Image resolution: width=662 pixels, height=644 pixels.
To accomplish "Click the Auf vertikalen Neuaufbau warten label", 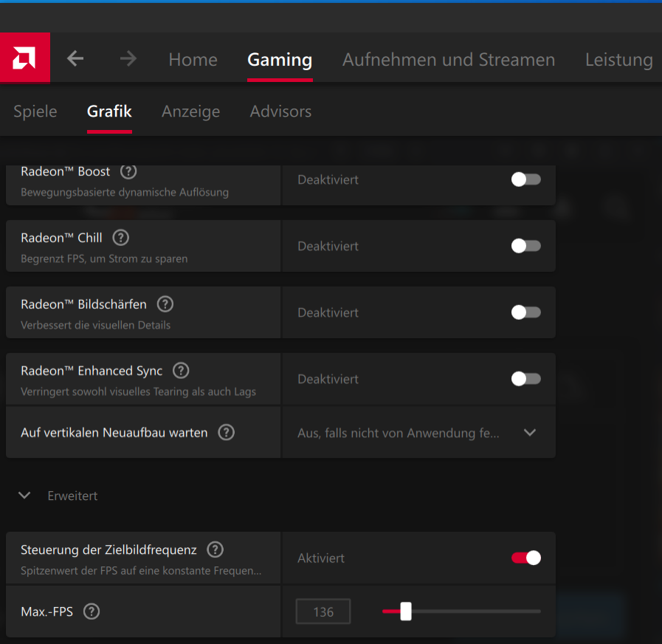I will point(114,433).
